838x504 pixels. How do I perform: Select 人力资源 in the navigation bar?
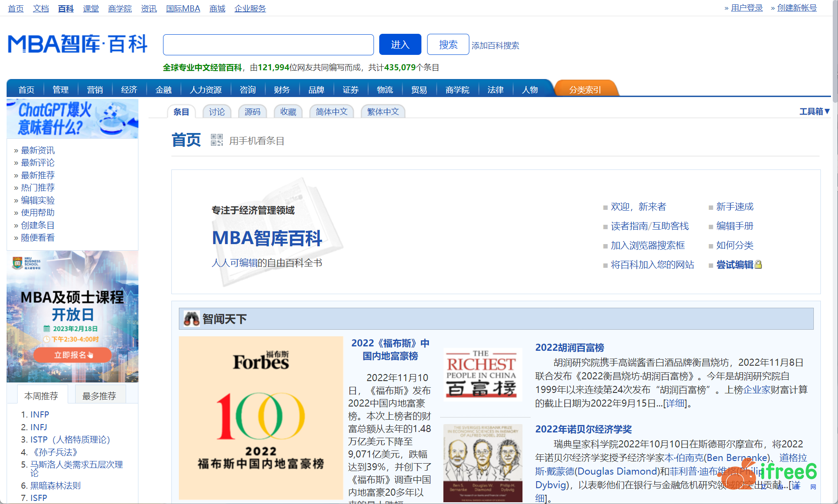coord(206,90)
